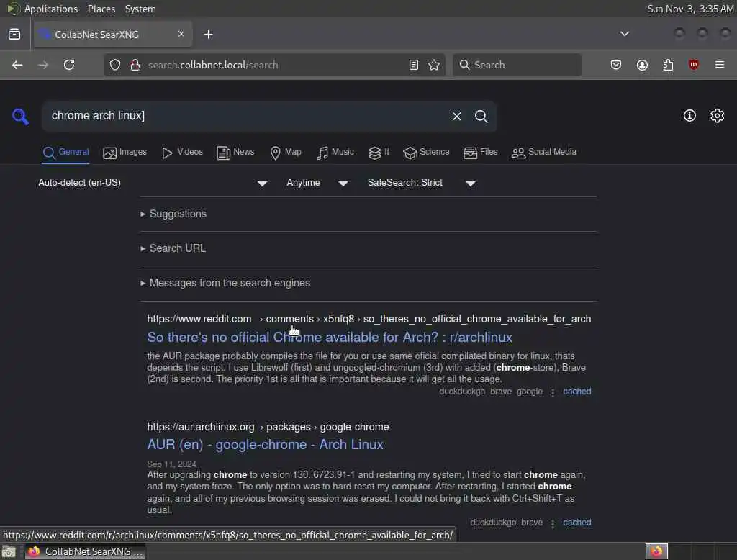
Task: Open the uBlock Origin extension icon
Action: pos(694,65)
